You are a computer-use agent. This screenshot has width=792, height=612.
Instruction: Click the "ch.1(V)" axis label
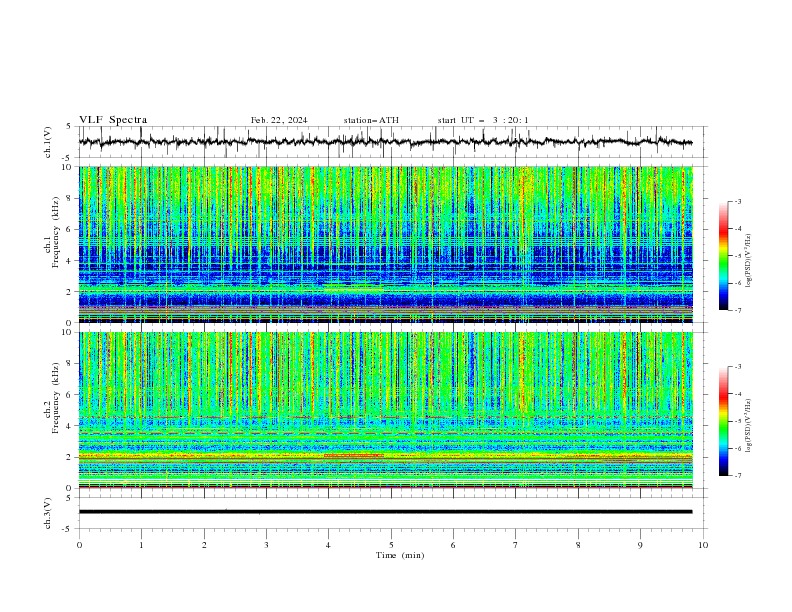[47, 142]
